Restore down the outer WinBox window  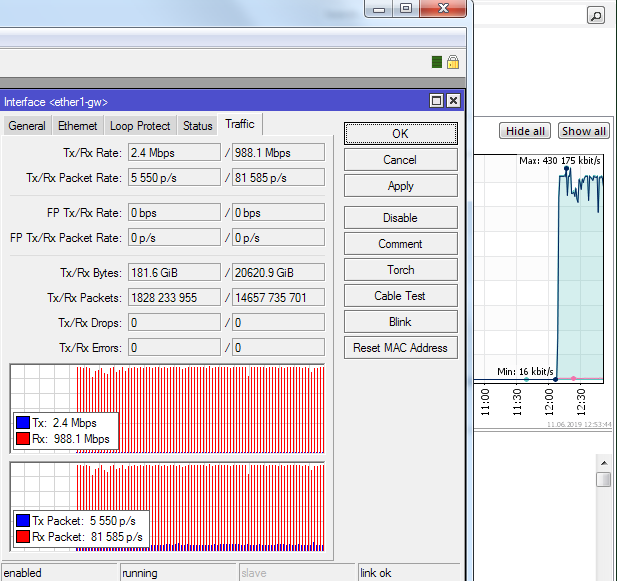(x=406, y=9)
